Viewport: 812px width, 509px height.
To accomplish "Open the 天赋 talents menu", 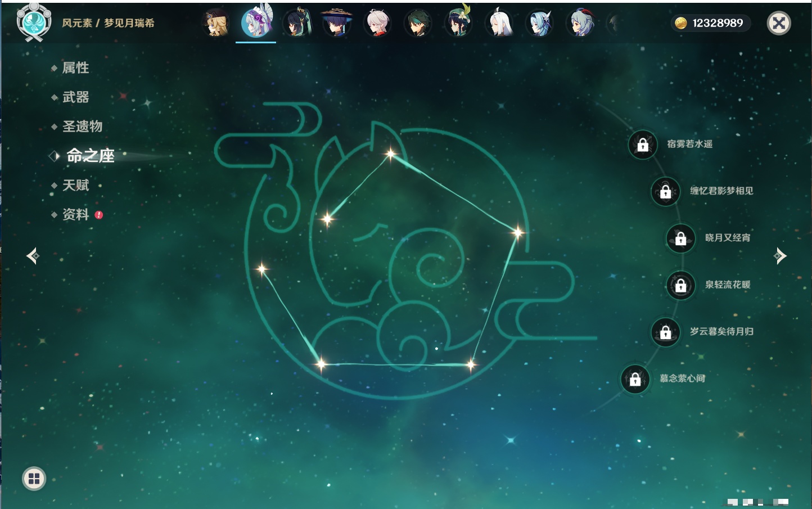I will [75, 185].
